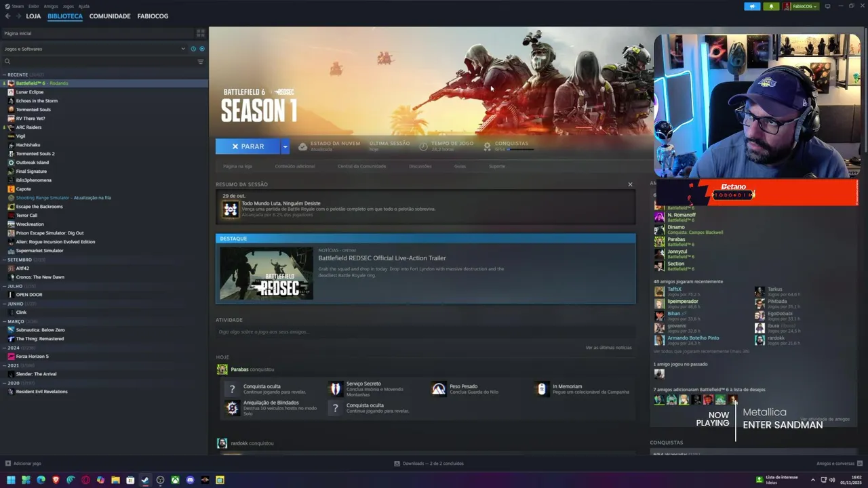This screenshot has width=868, height=488.
Task: Open the green notifications bell
Action: [771, 6]
